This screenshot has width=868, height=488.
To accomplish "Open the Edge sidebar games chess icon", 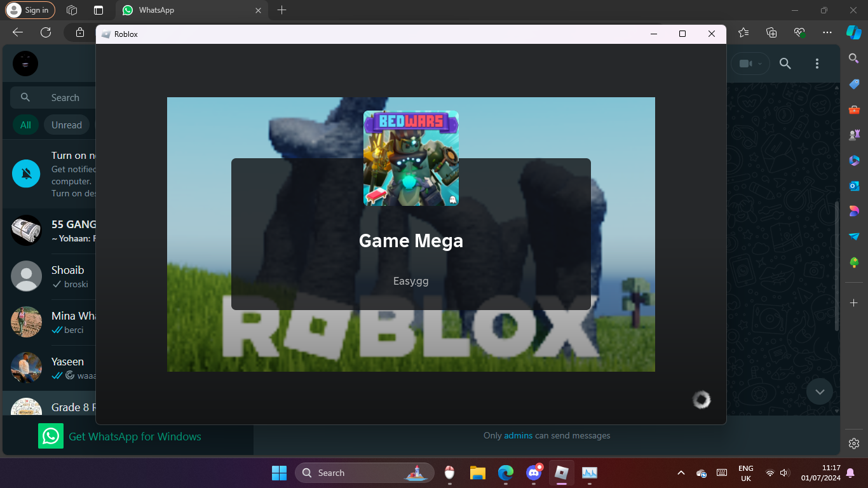I will click(x=854, y=135).
